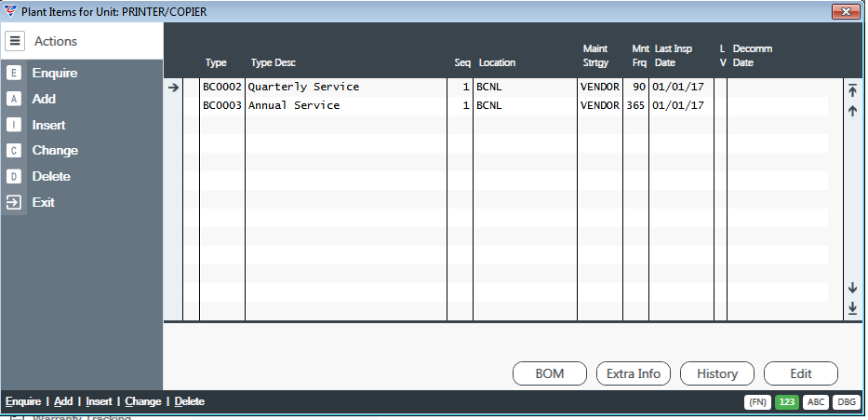Click the Exit door icon in sidebar
This screenshot has width=868, height=420.
coord(14,202)
